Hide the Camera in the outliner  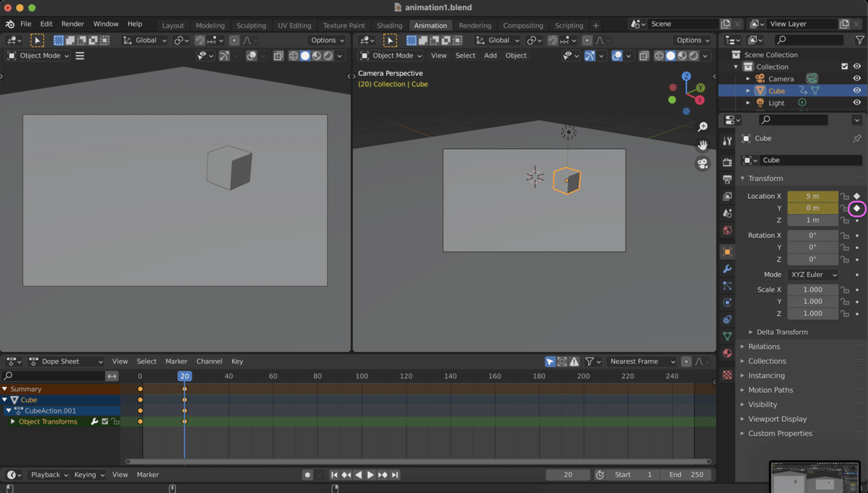[x=856, y=79]
